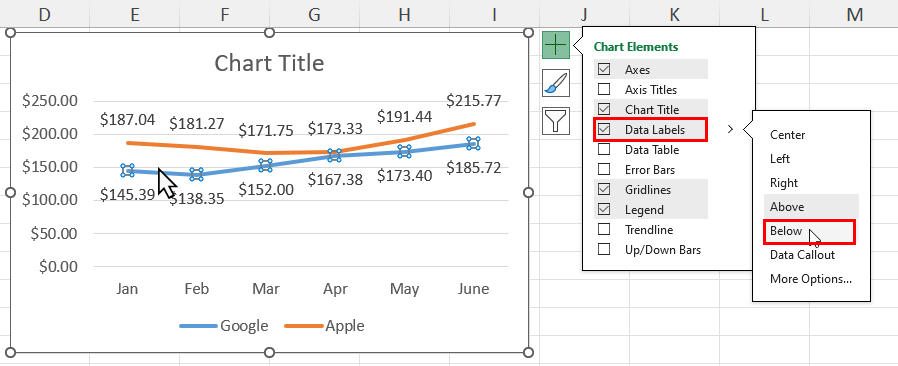This screenshot has width=898, height=366.
Task: Open the Chart Elements plus button
Action: click(556, 45)
